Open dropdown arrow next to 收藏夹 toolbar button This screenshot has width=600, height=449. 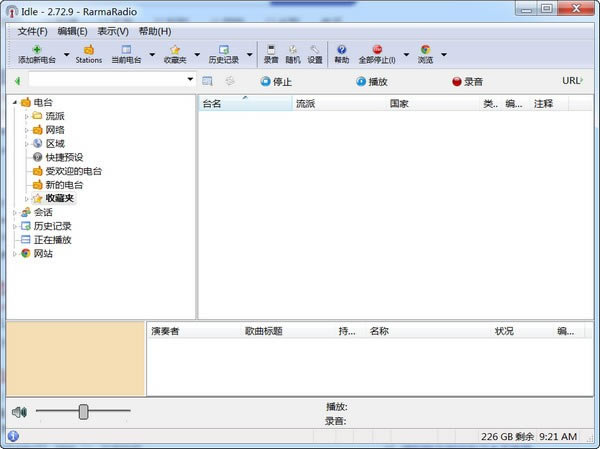click(197, 54)
